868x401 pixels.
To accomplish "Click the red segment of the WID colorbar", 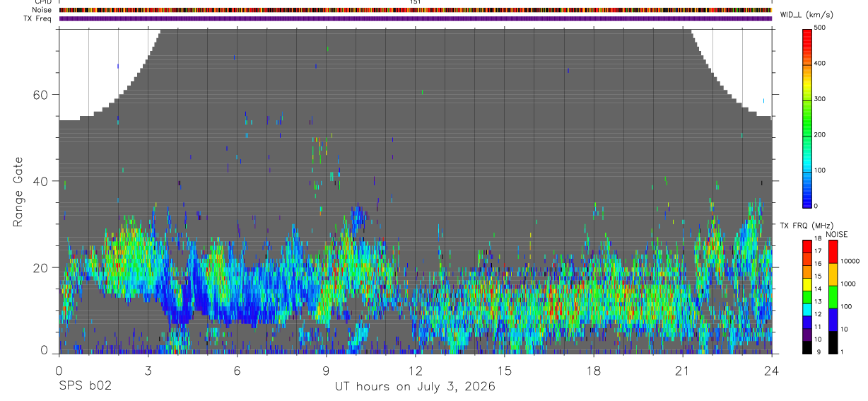I will 807,44.
